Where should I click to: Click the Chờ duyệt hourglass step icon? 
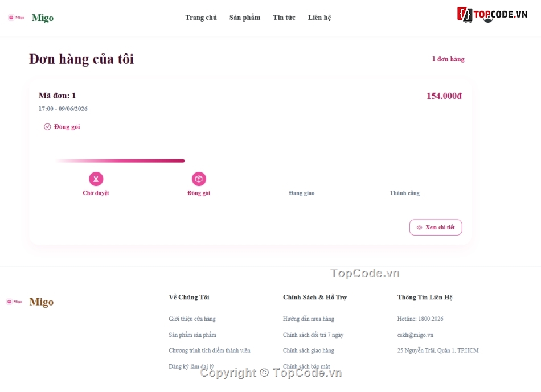96,179
